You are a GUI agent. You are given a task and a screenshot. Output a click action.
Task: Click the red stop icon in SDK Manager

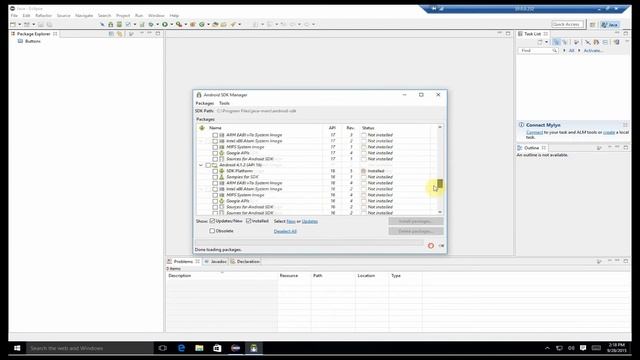click(x=431, y=245)
